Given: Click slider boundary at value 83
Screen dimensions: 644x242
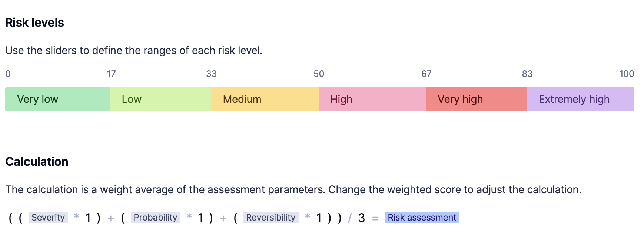Looking at the screenshot, I should pyautogui.click(x=527, y=99).
